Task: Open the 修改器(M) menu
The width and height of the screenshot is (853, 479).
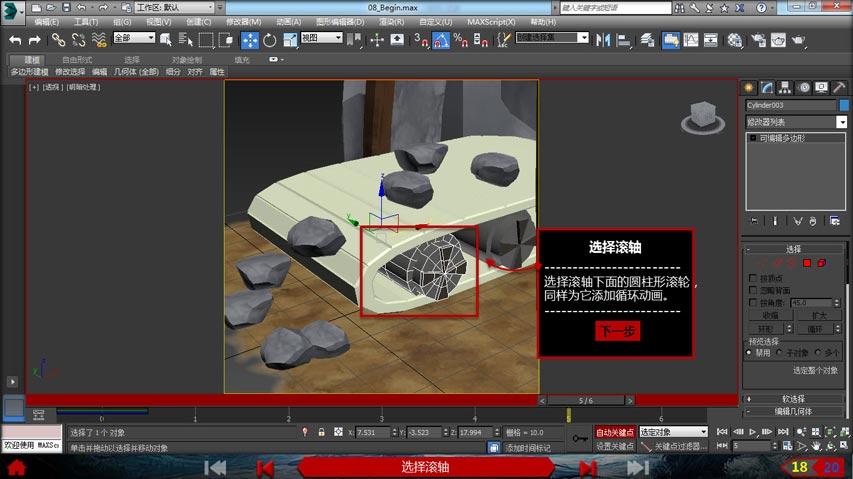Action: pyautogui.click(x=243, y=22)
